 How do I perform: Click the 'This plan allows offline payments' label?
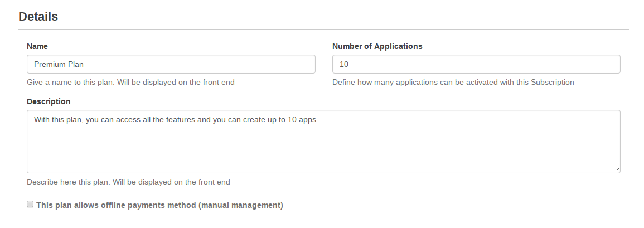(159, 205)
